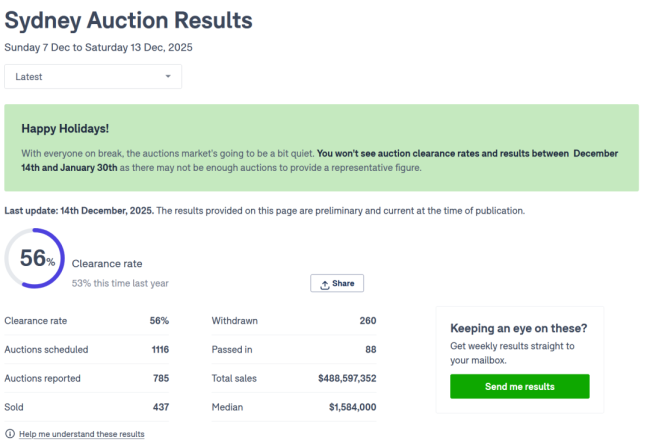Click the Sydney Auction Results heading

pos(128,20)
